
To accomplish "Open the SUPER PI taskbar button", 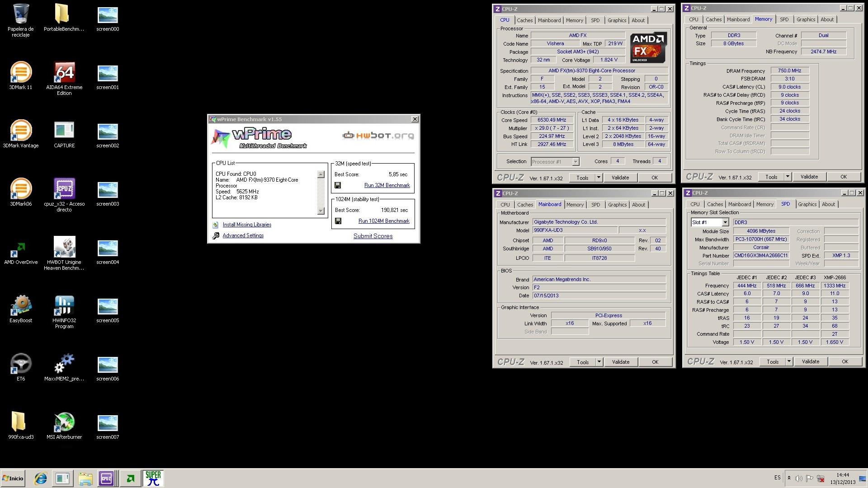I will [153, 478].
